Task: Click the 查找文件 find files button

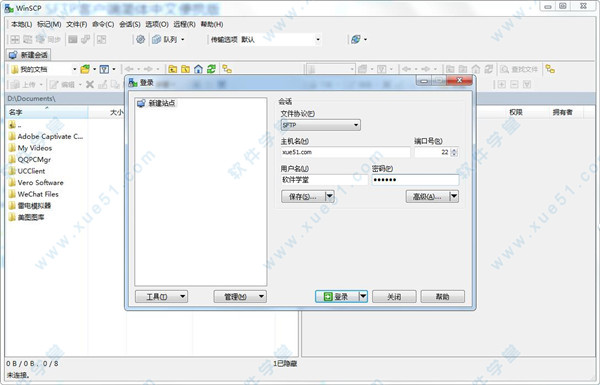Action: tap(519, 69)
